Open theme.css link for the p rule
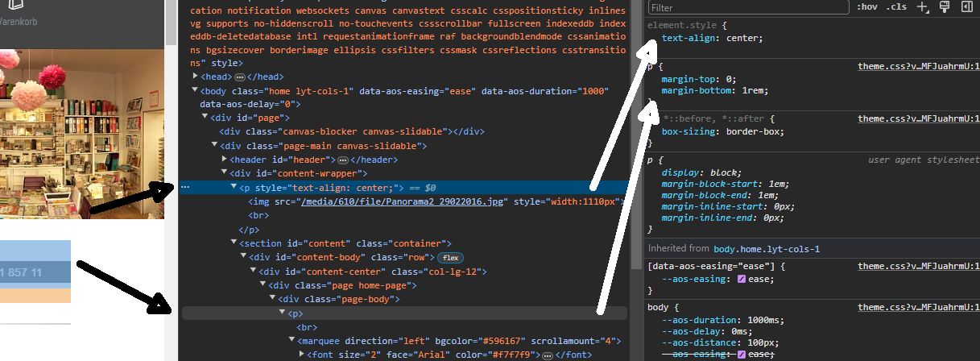 tap(919, 66)
